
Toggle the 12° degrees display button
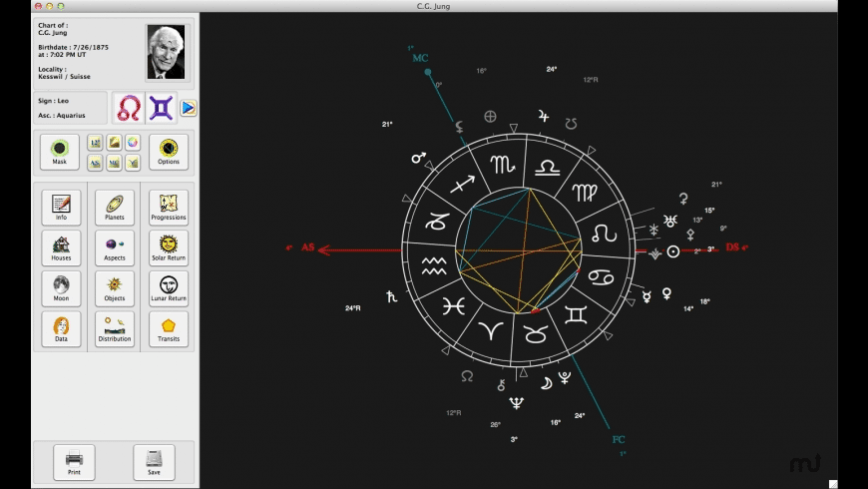pos(95,143)
